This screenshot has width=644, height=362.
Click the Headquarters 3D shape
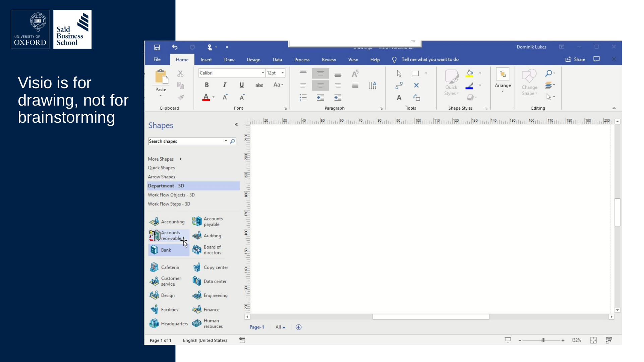coord(169,323)
